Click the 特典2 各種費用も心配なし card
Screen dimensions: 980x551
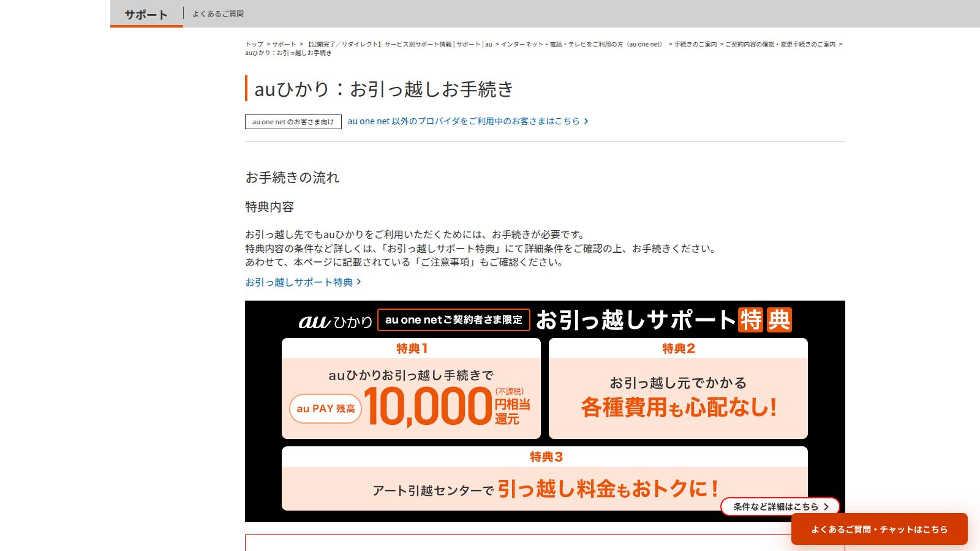pyautogui.click(x=678, y=388)
